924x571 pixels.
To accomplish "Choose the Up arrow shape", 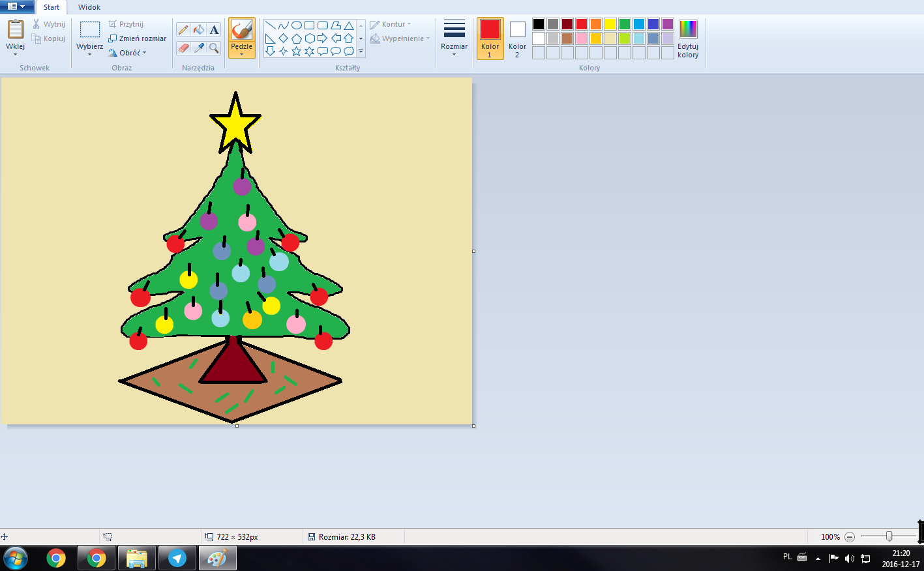I will (x=349, y=38).
